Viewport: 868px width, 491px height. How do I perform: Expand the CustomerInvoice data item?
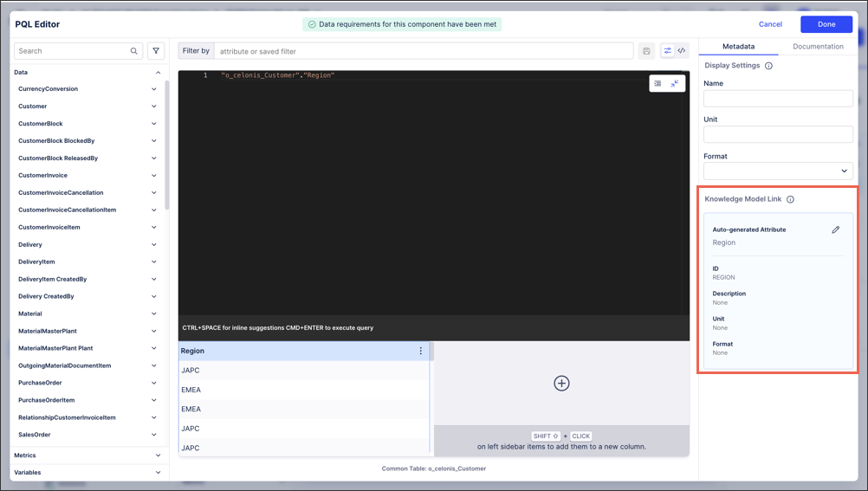pyautogui.click(x=154, y=176)
